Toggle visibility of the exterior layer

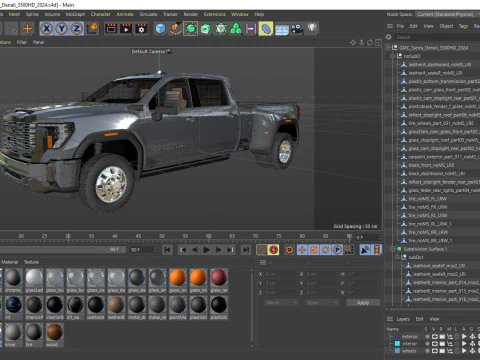point(435,337)
